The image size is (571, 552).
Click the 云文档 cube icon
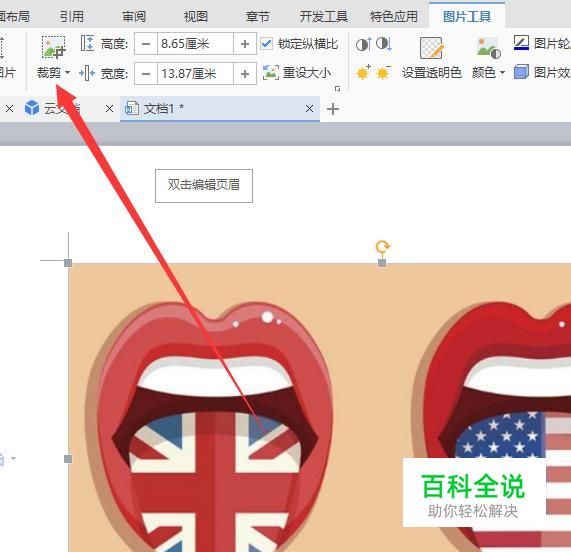(32, 108)
